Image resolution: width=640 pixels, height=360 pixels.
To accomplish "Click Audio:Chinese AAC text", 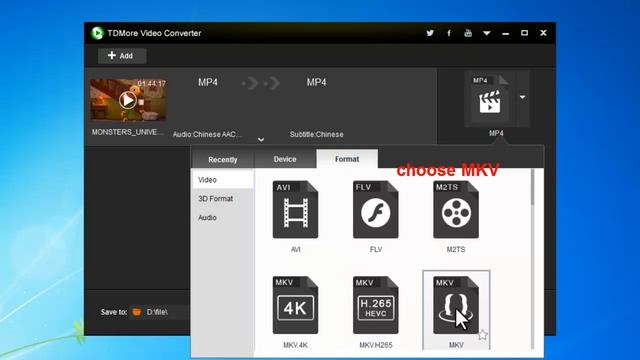I will (207, 134).
